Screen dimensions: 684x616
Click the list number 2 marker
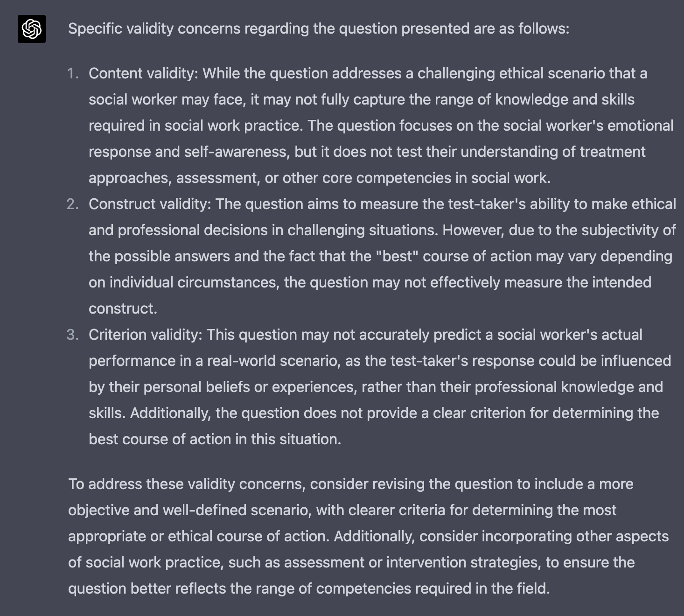point(73,204)
